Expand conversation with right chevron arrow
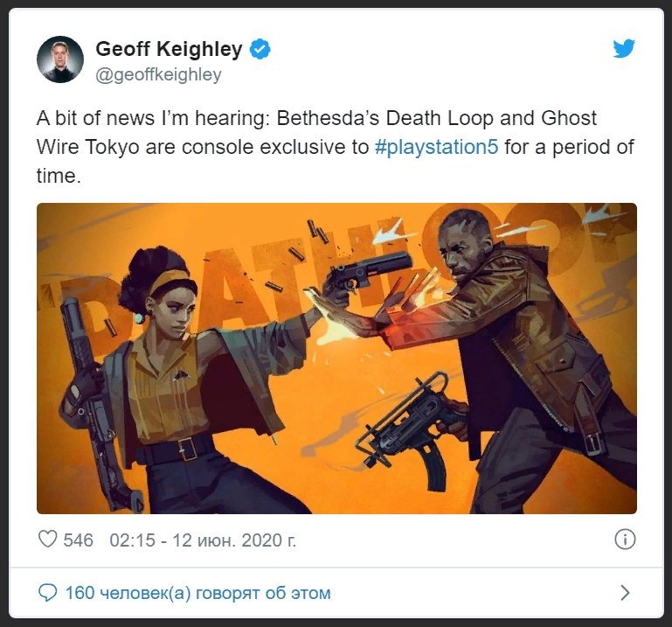The height and width of the screenshot is (627, 672). [626, 593]
